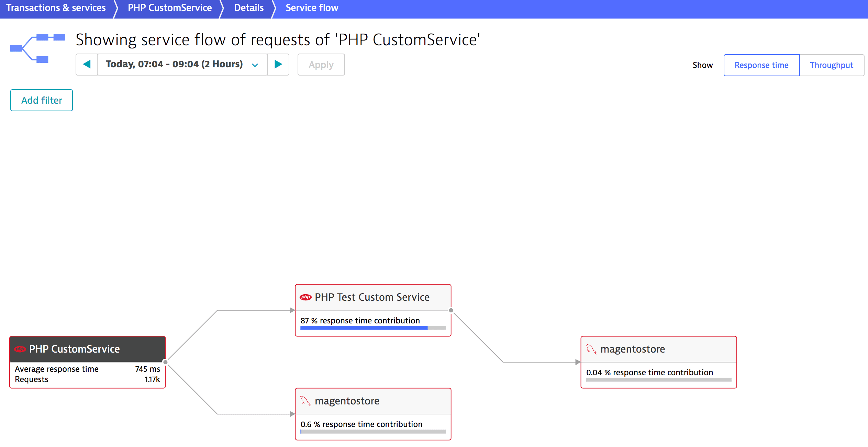Click the 'Average response time' label

coord(57,369)
